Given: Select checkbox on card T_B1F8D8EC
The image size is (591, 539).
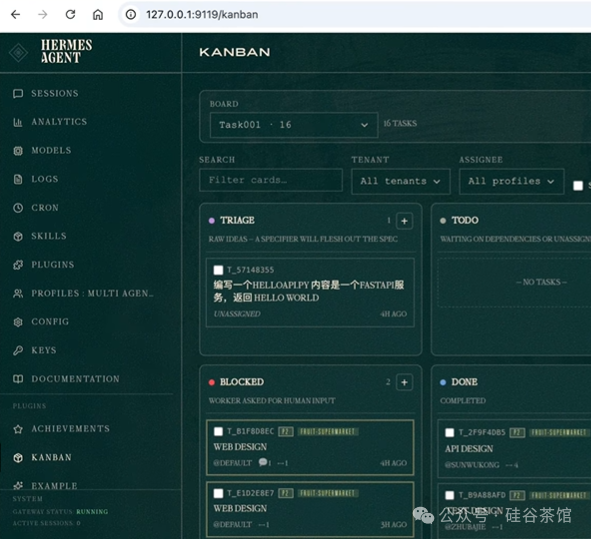Looking at the screenshot, I should (x=218, y=432).
